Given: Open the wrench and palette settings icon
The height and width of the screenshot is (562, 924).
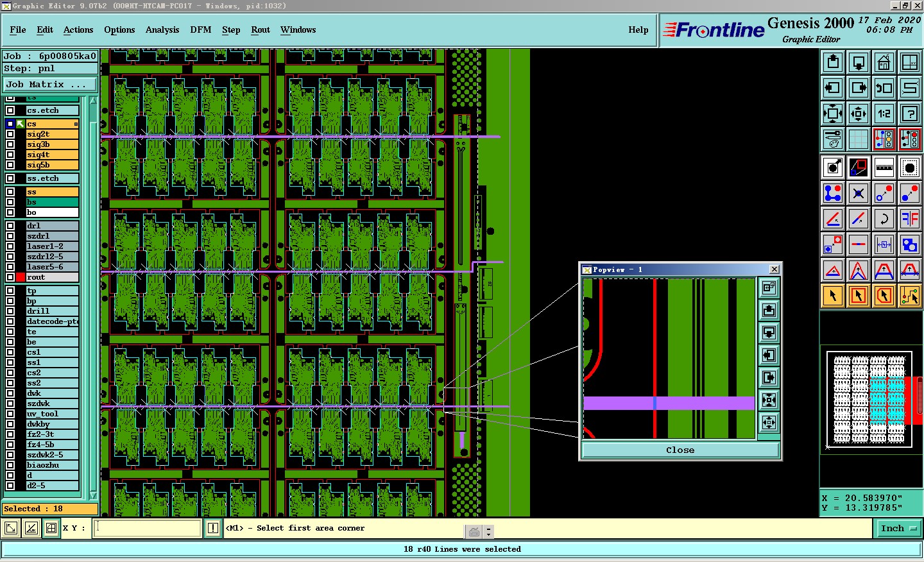Looking at the screenshot, I should coord(833,139).
